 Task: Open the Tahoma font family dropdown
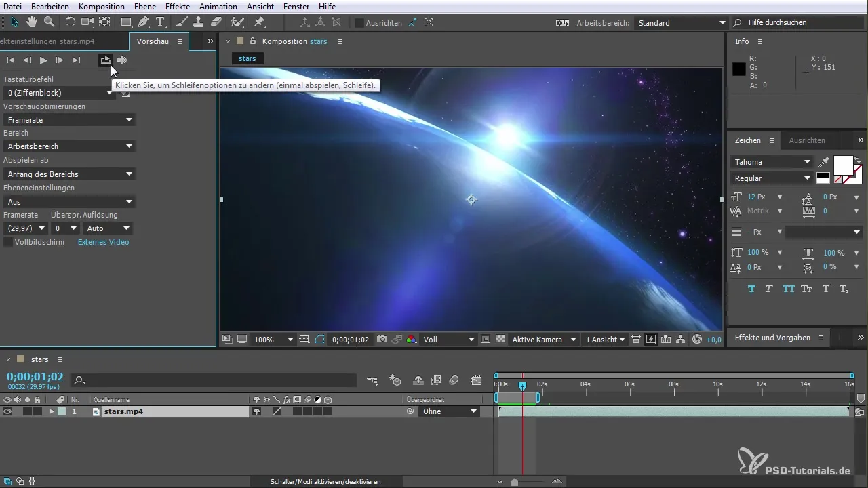click(x=772, y=162)
